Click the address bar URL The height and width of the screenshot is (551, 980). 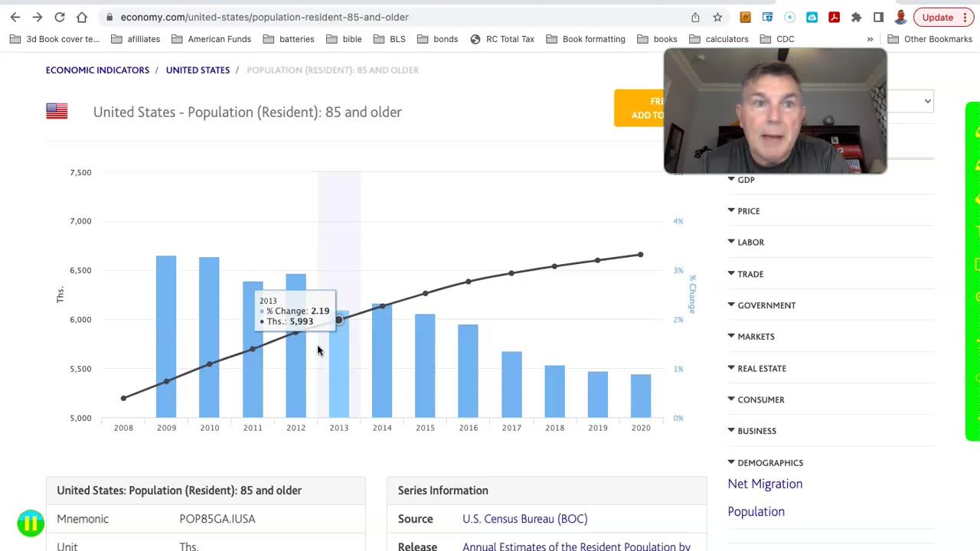pyautogui.click(x=264, y=17)
